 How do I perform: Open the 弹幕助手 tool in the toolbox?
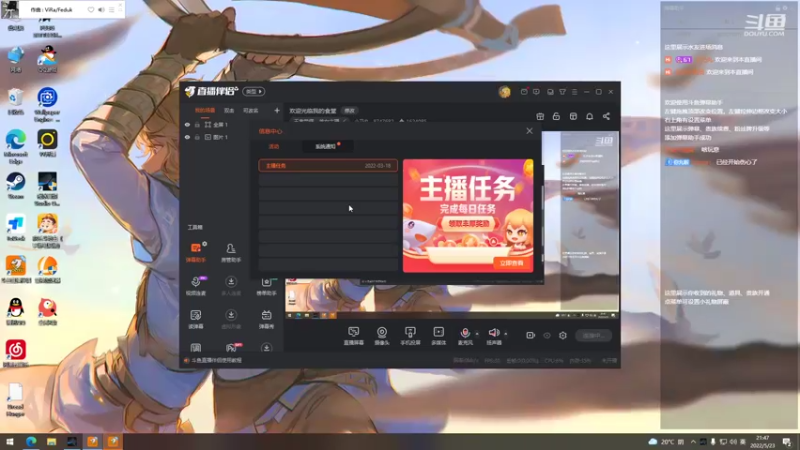click(196, 252)
